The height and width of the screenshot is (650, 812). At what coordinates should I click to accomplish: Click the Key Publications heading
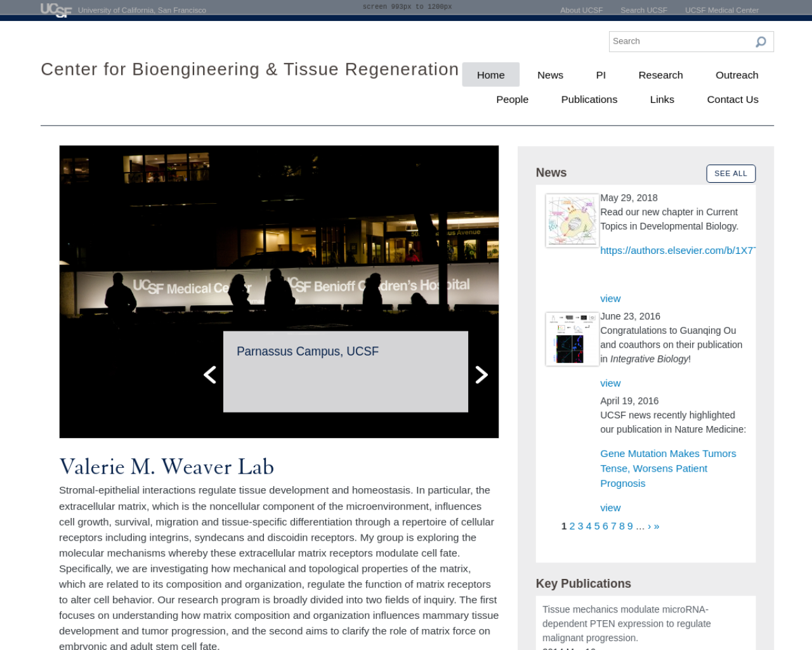pyautogui.click(x=584, y=584)
